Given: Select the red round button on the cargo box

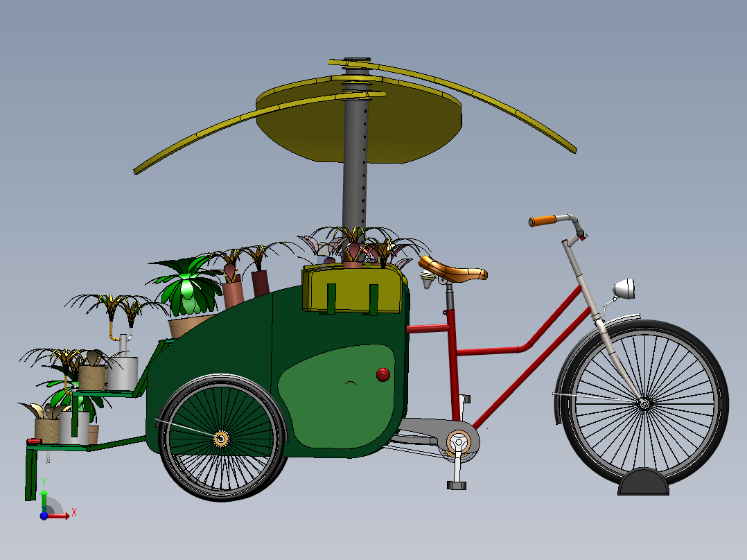Looking at the screenshot, I should (383, 375).
